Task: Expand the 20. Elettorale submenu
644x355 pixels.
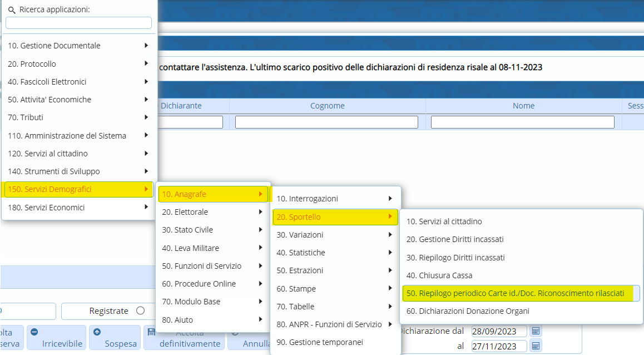Action: pos(212,212)
